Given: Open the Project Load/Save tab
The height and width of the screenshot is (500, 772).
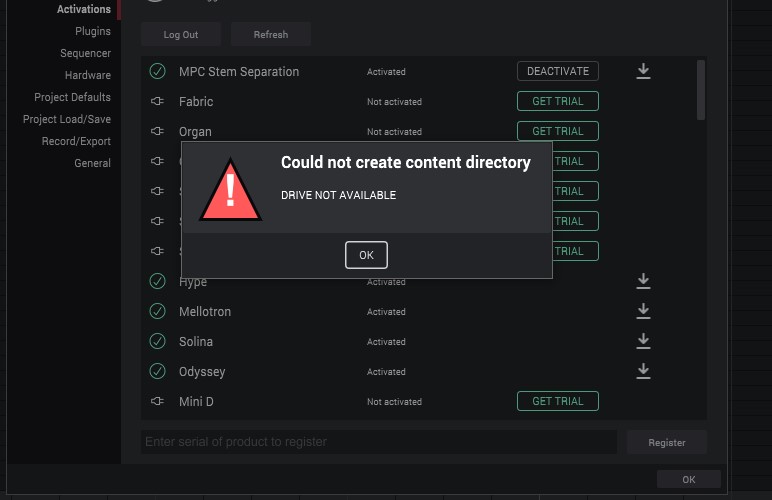Looking at the screenshot, I should click(x=67, y=119).
